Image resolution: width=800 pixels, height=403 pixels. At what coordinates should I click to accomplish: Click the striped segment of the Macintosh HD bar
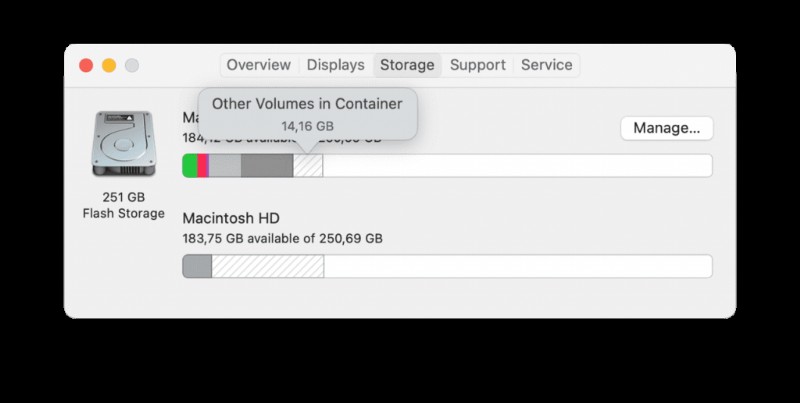(267, 266)
